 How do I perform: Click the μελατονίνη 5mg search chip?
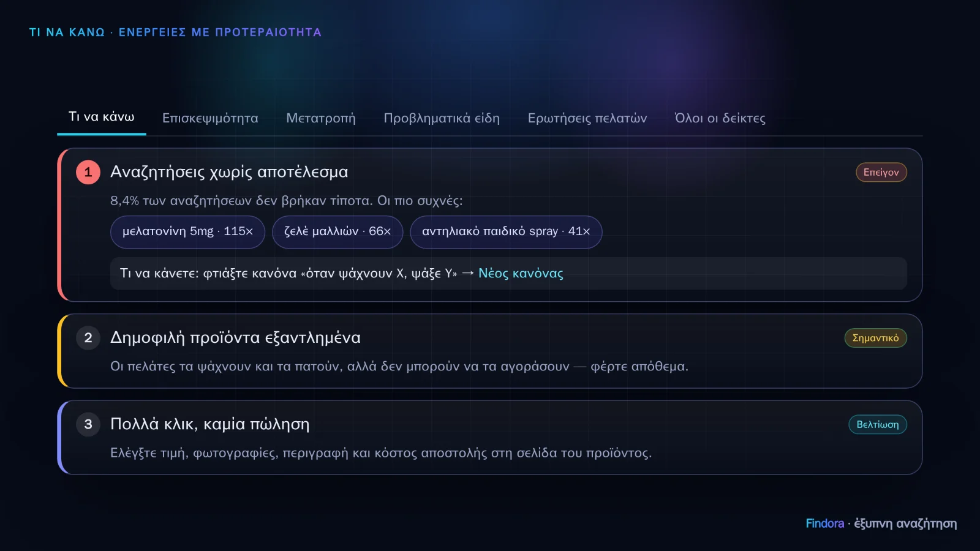187,231
